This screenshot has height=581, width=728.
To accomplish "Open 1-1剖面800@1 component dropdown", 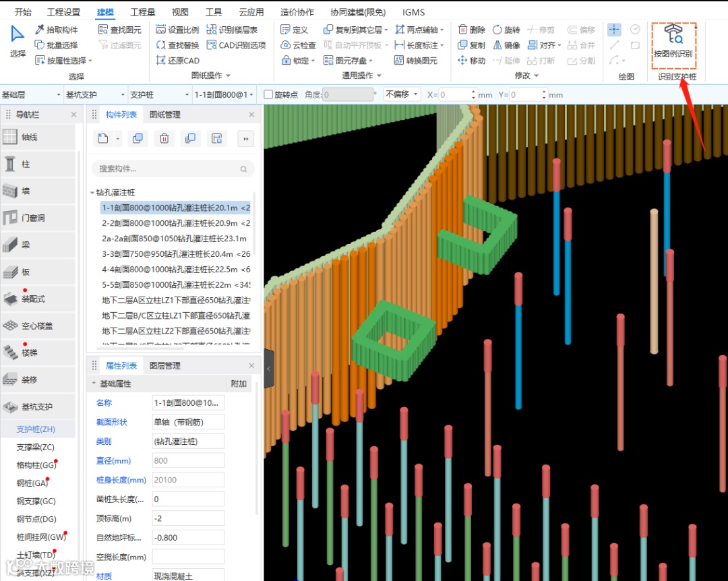I will (x=224, y=95).
